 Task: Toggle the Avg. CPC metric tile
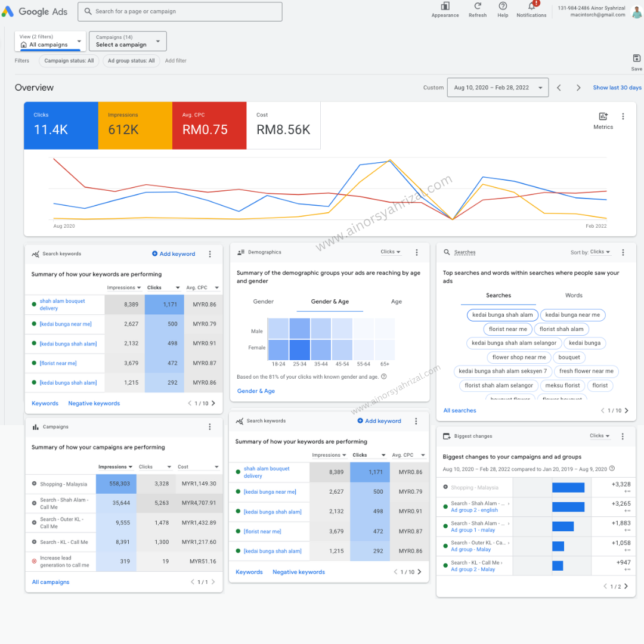click(x=209, y=125)
